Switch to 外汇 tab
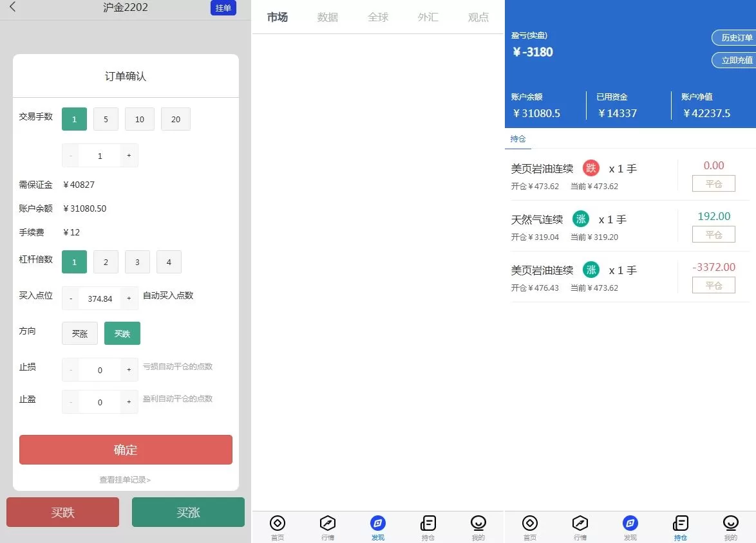This screenshot has height=543, width=756. (428, 17)
